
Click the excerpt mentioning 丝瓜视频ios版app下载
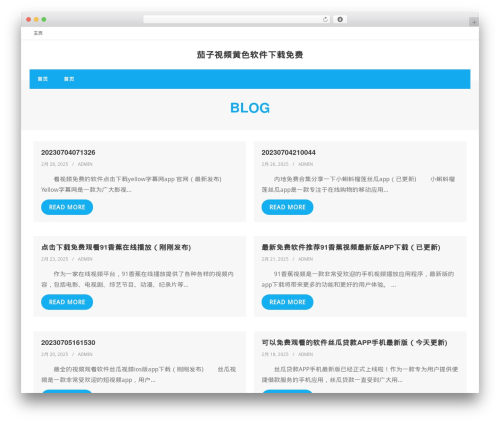138,375
